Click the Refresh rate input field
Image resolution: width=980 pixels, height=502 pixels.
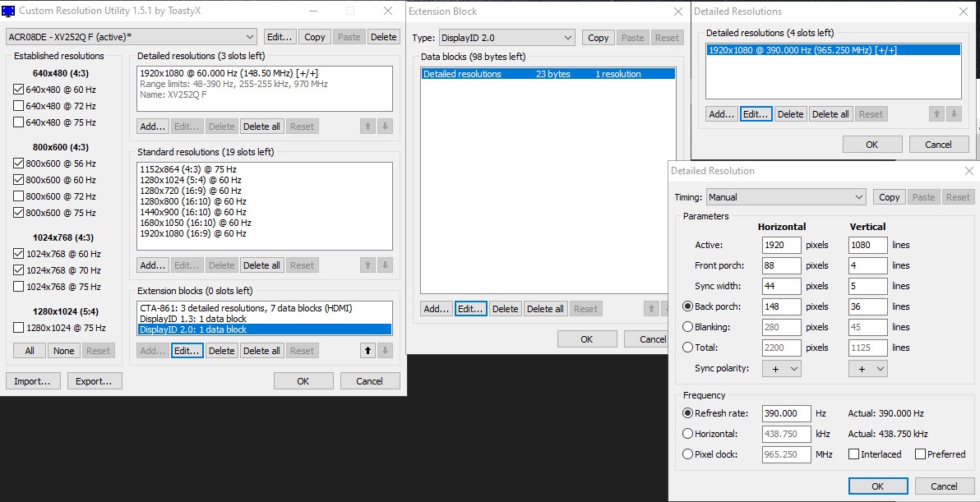(x=786, y=413)
